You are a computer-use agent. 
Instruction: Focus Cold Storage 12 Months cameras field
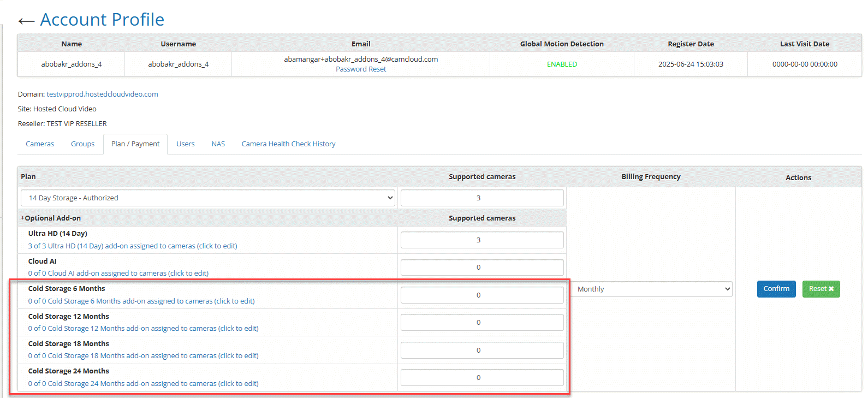click(x=482, y=323)
